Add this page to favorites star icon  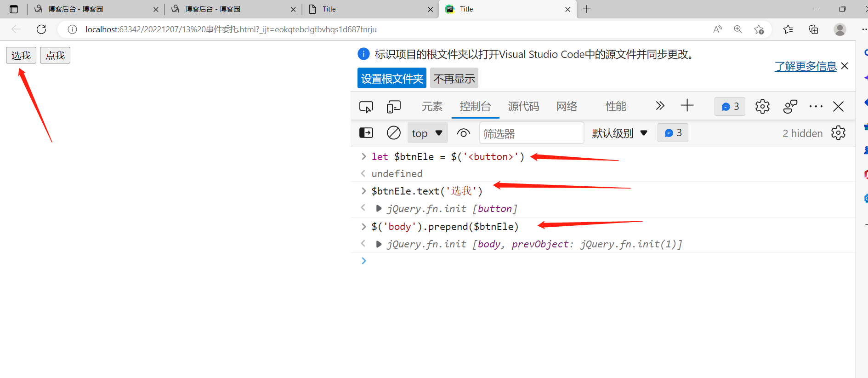[759, 29]
